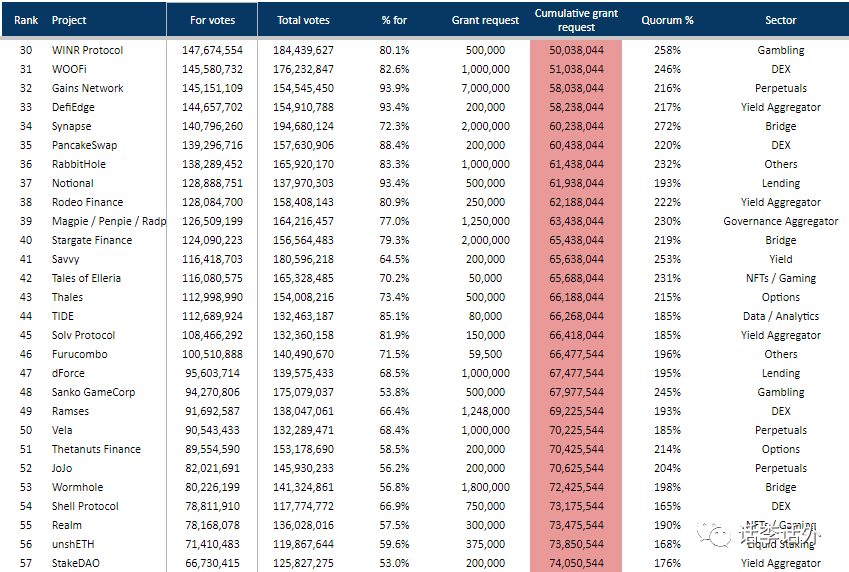Select the Total votes column header
849x572 pixels.
pos(303,20)
